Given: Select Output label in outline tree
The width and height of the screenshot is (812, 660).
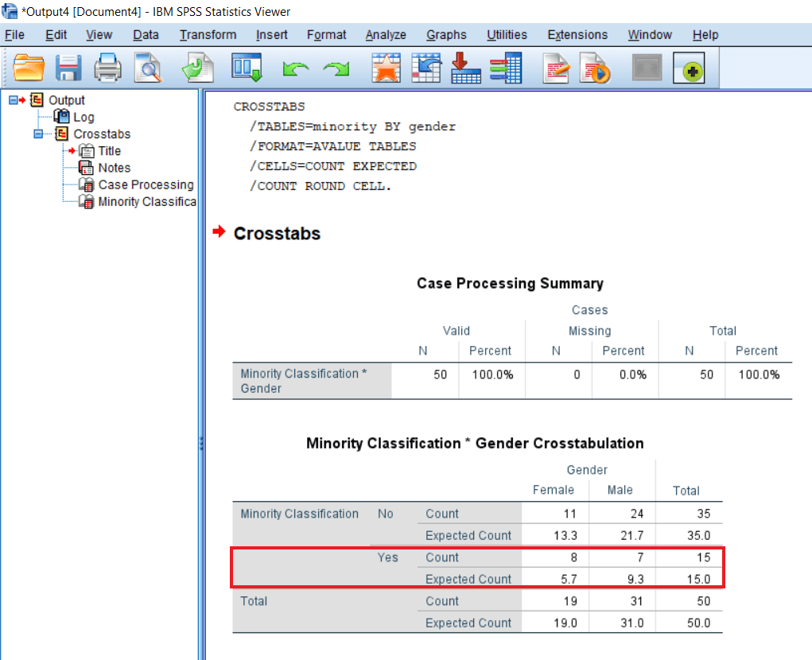Looking at the screenshot, I should [66, 100].
